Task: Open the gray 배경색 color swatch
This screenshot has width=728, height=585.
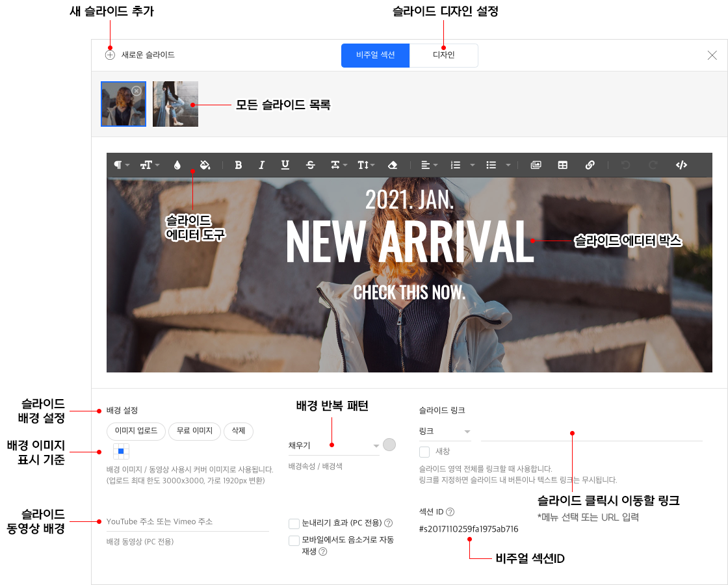Action: (x=389, y=445)
